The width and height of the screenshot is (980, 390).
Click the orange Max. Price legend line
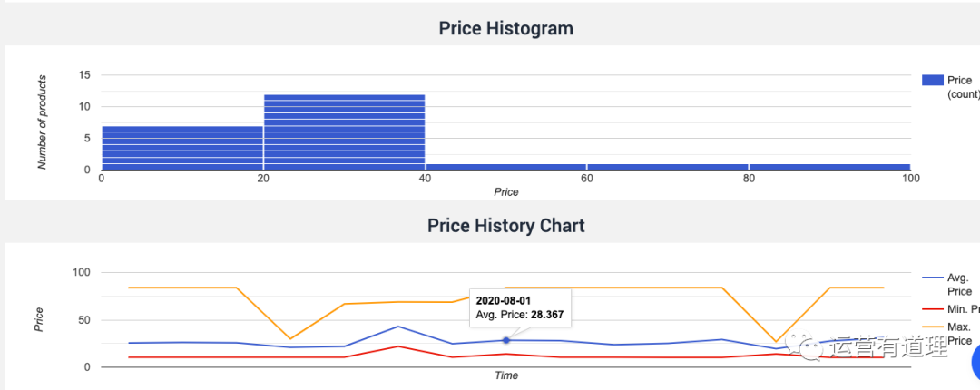(x=932, y=327)
